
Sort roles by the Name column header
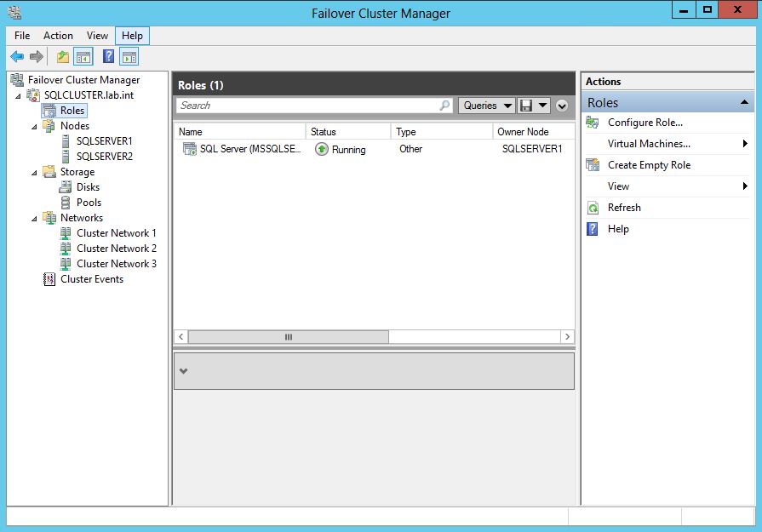point(240,132)
